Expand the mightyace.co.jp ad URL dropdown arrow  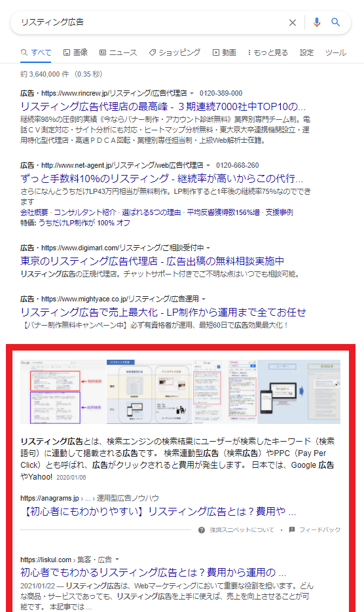(x=203, y=299)
